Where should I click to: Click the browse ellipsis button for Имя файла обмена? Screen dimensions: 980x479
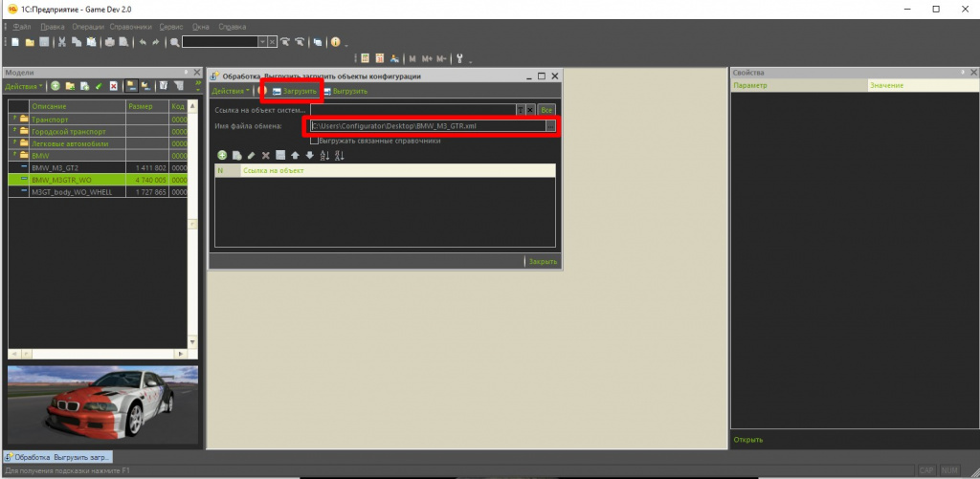point(550,126)
